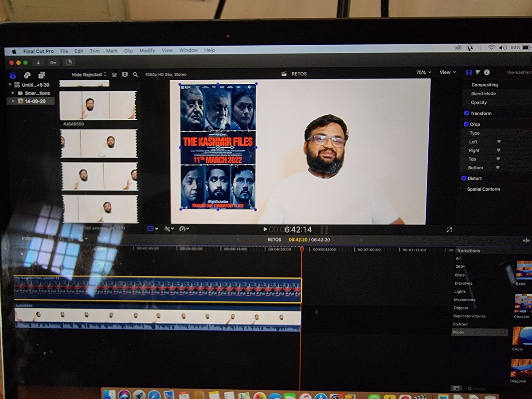Click Spatial Conform in the inspector
This screenshot has height=399, width=532.
tap(483, 189)
